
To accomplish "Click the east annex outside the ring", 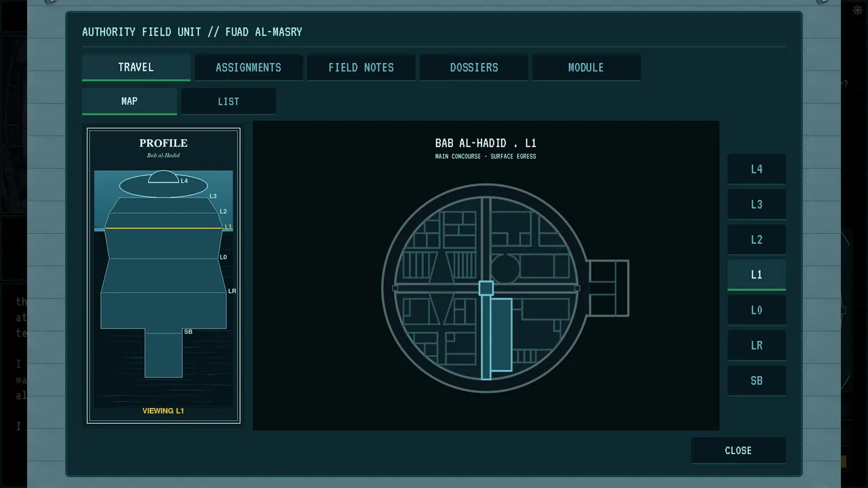I will coord(608,288).
